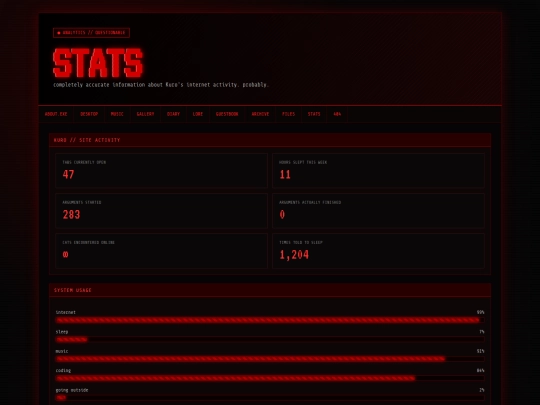The image size is (540, 405).
Task: Select the hours slept value 11
Action: point(285,175)
